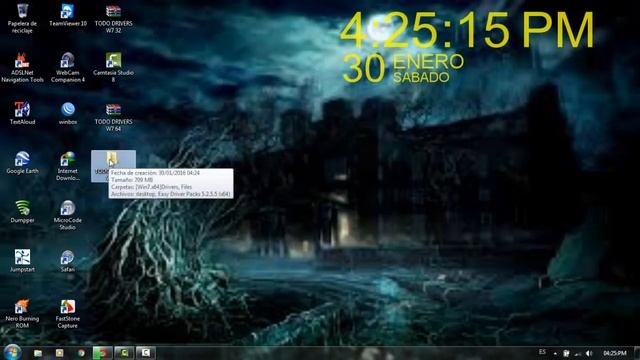Switch to the white Camtasia recorder taskbar button
This screenshot has width=640, height=360.
point(146,353)
